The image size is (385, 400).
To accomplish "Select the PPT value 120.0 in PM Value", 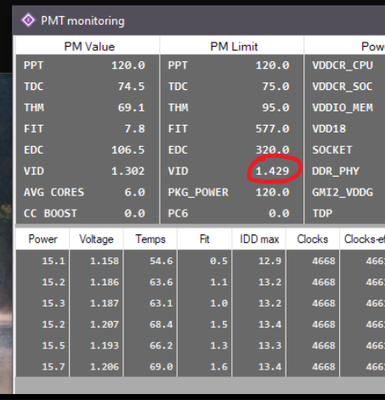I will [x=128, y=65].
